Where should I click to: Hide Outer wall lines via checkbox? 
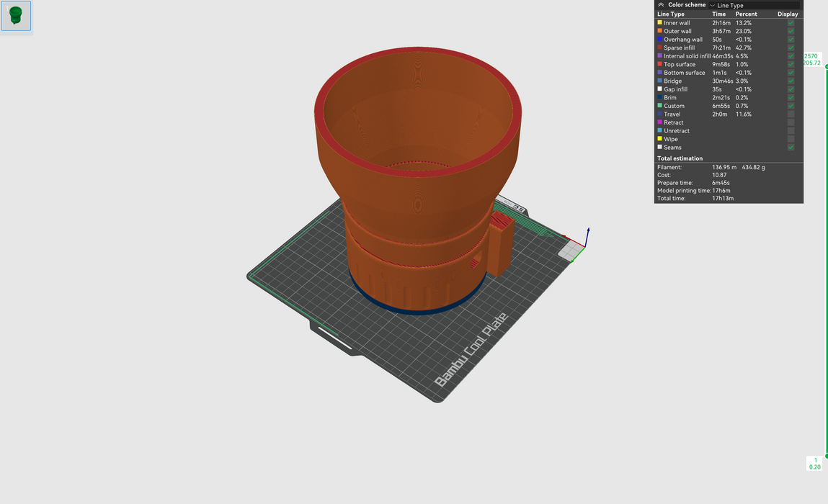[x=791, y=32]
